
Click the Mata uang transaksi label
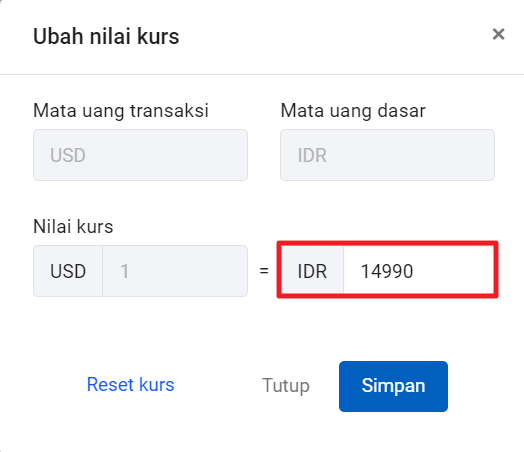(121, 111)
